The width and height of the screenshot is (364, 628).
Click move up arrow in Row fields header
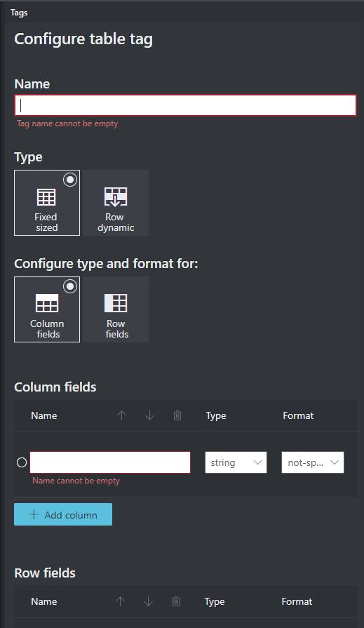click(120, 601)
